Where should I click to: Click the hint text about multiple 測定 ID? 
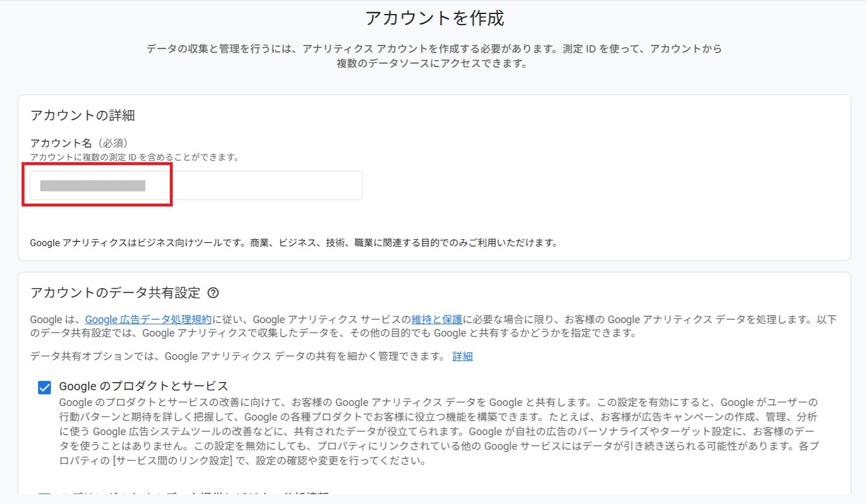(134, 157)
